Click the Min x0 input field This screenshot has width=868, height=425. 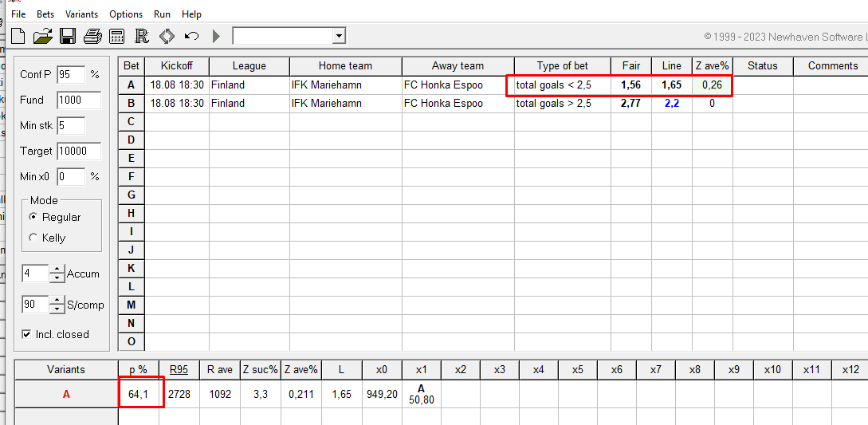pyautogui.click(x=71, y=177)
